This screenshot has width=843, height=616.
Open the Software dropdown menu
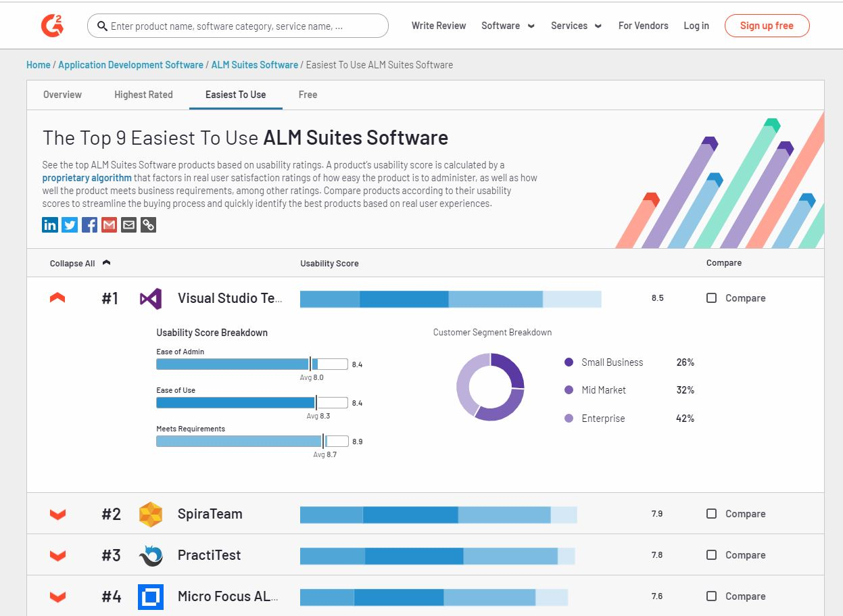coord(508,26)
